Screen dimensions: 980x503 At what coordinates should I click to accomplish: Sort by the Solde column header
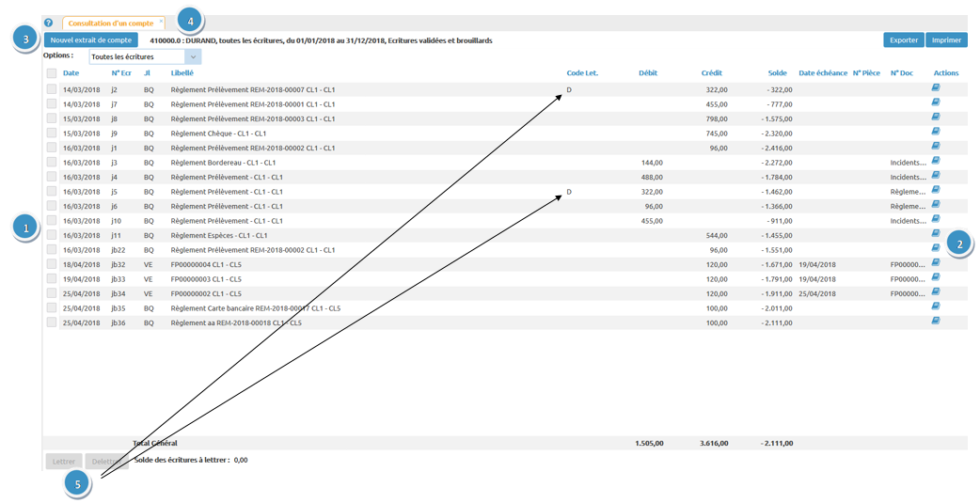click(777, 73)
